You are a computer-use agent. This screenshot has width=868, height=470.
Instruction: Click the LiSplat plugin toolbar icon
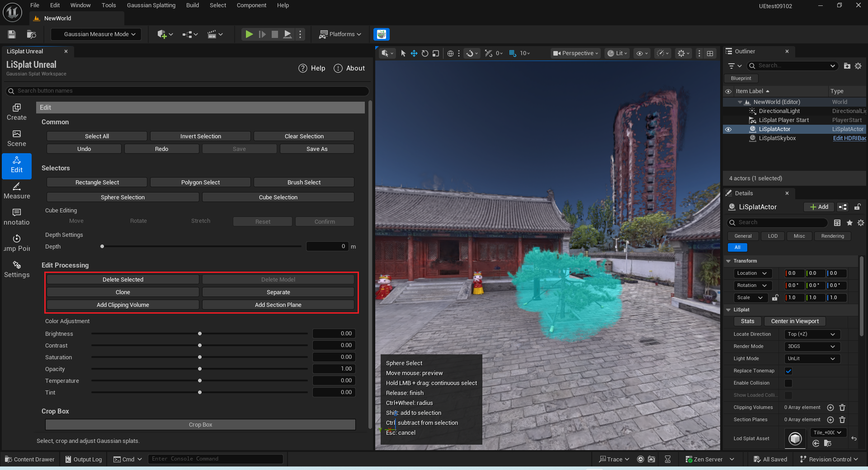click(382, 34)
